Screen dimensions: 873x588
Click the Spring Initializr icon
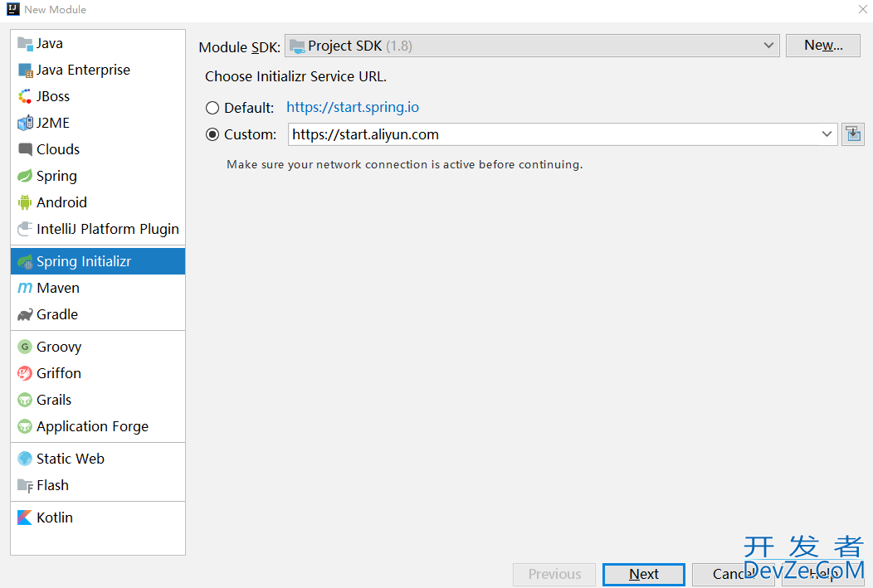[x=25, y=261]
